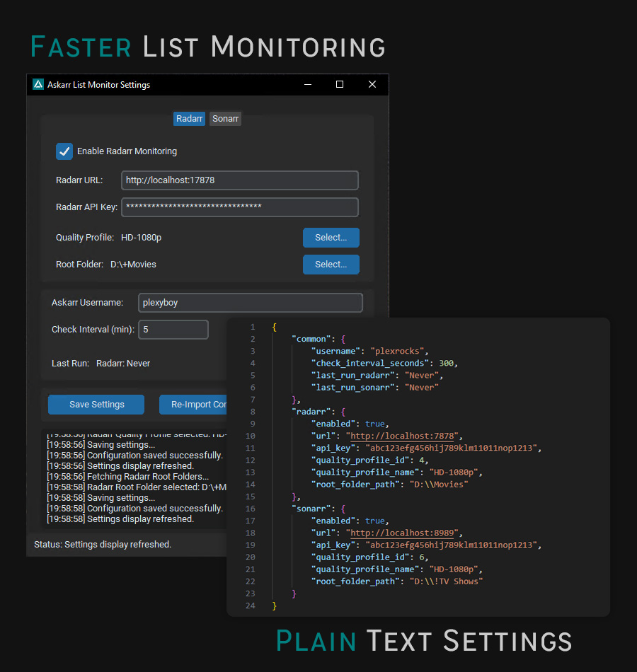Select the 19:58:56 'Saving settings...' log line
The height and width of the screenshot is (672, 637).
point(101,445)
